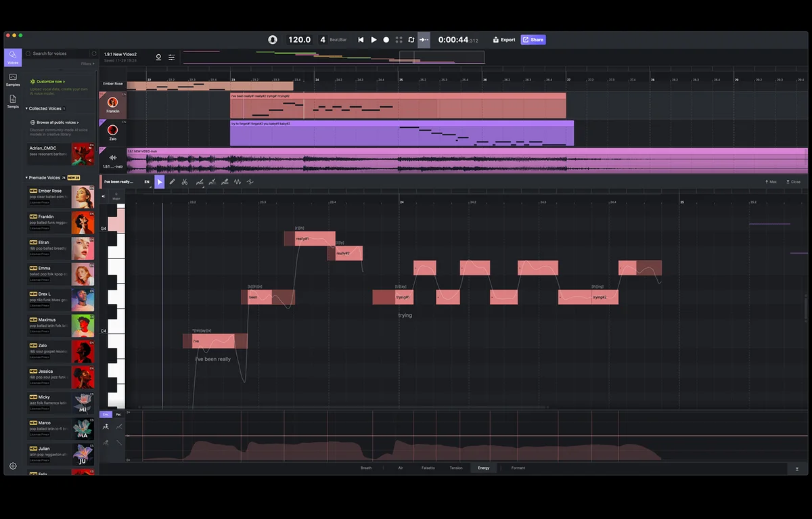Select the Jessica premade voice

(61, 377)
